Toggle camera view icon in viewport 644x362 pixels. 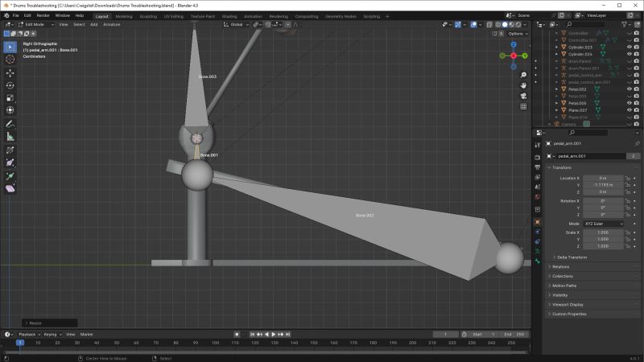[x=523, y=96]
